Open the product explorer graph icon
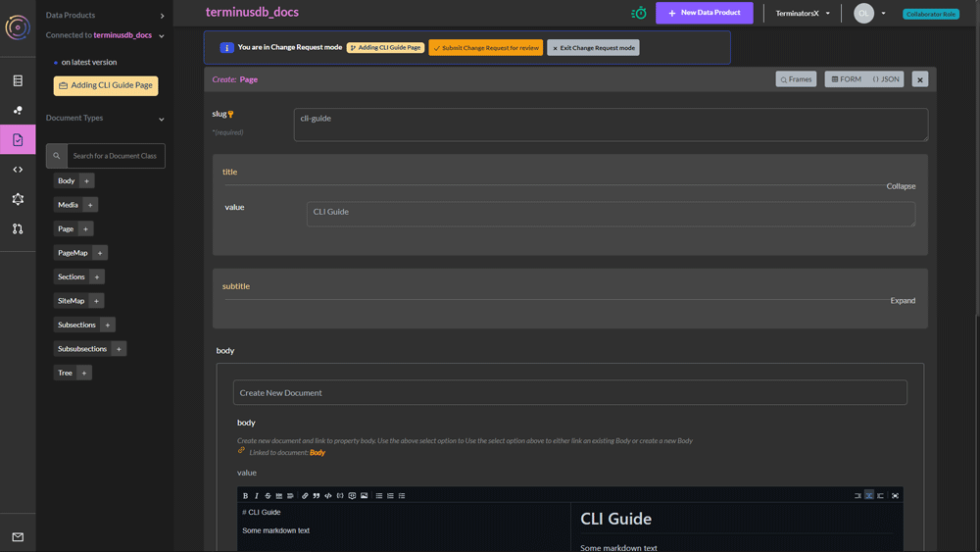Screen dimensions: 980x552 click(18, 110)
